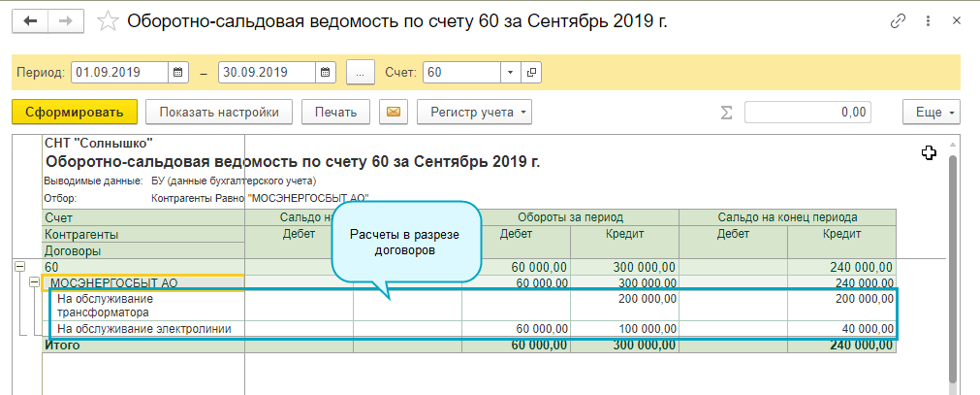Click the end date field 30.09.2019

(x=268, y=72)
